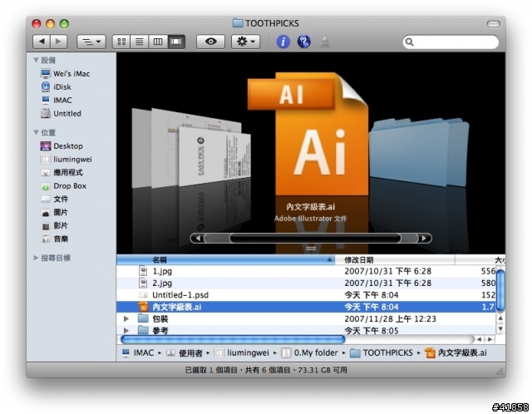Switch to icon view
532x414 pixels.
tap(121, 42)
